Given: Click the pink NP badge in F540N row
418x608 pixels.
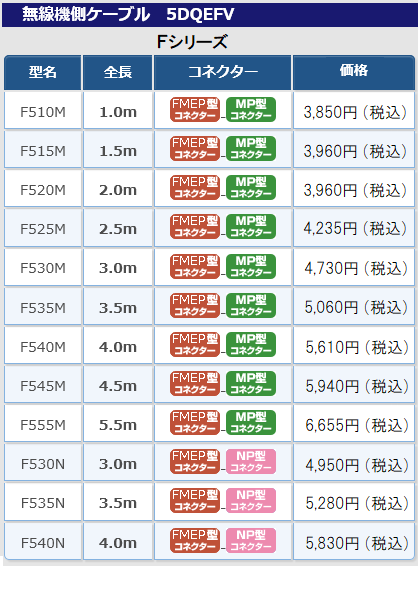Looking at the screenshot, I should pyautogui.click(x=250, y=541).
